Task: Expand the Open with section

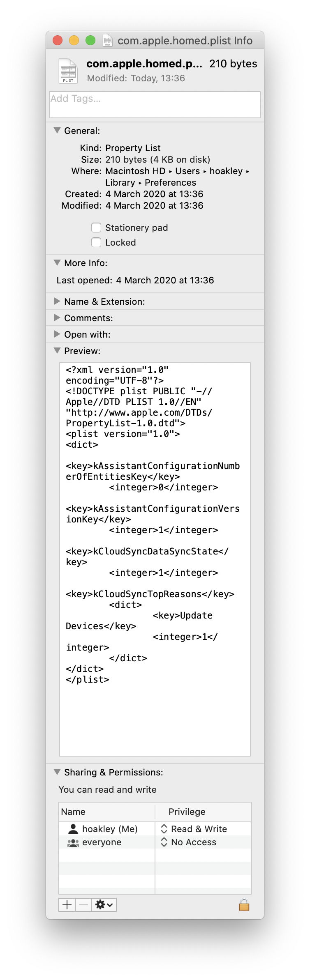Action: point(57,334)
